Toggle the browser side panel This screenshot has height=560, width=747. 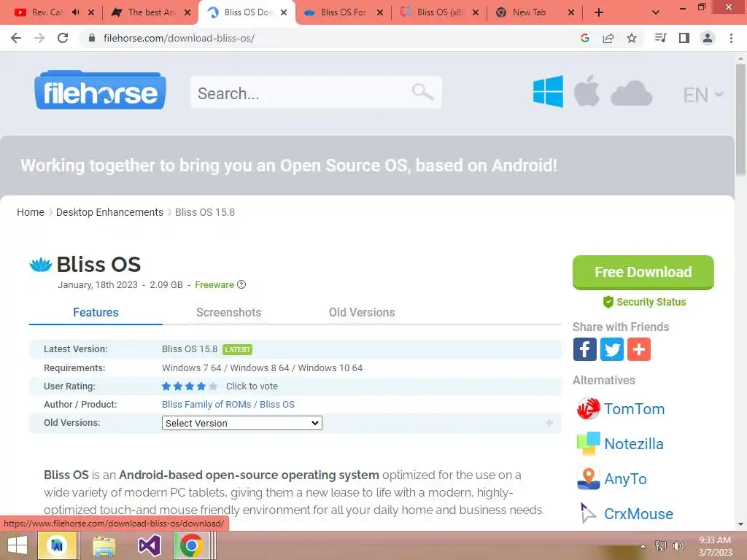click(x=684, y=38)
